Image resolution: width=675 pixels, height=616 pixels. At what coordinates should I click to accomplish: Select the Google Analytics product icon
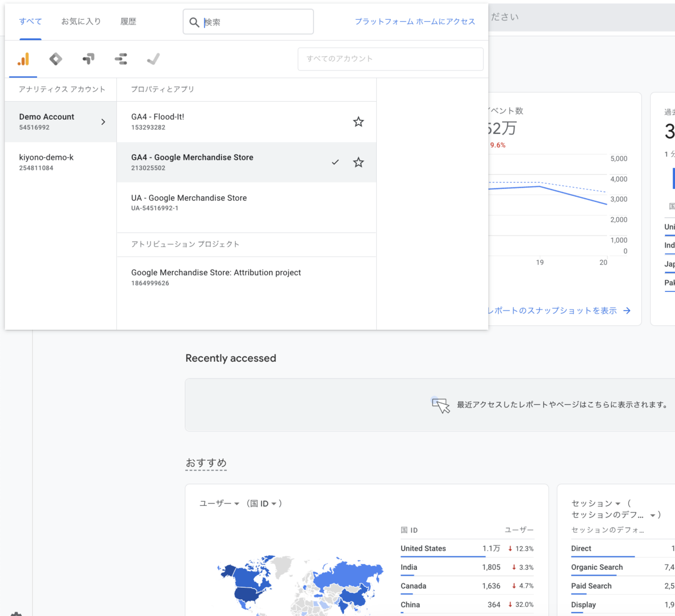(23, 59)
